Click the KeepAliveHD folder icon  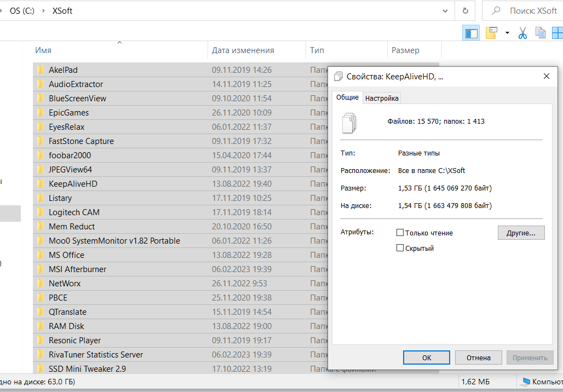[41, 183]
